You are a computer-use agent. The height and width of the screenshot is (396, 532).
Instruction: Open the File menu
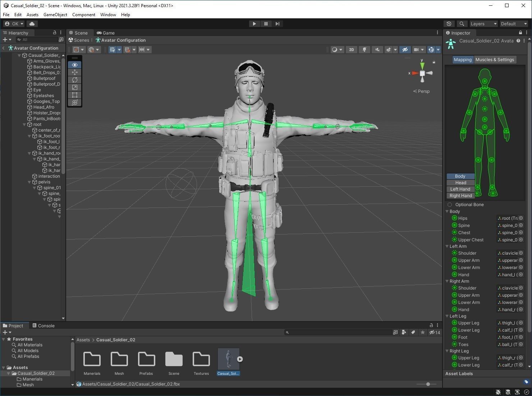click(6, 15)
